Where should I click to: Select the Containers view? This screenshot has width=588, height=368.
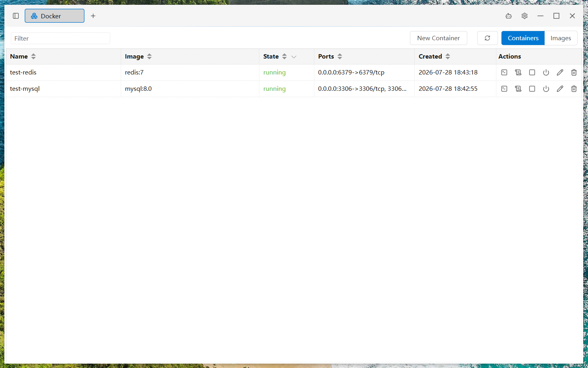523,38
